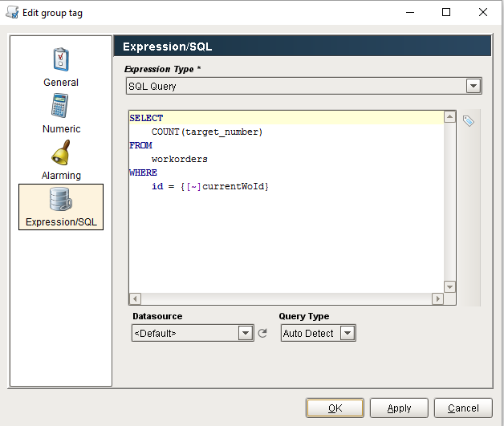Switch to the Alarming tab label
The width and height of the screenshot is (504, 426).
click(x=61, y=176)
